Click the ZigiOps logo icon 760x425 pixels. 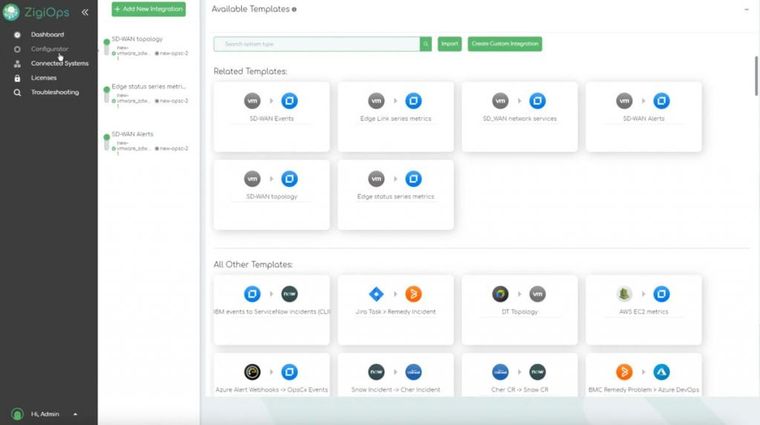click(11, 12)
